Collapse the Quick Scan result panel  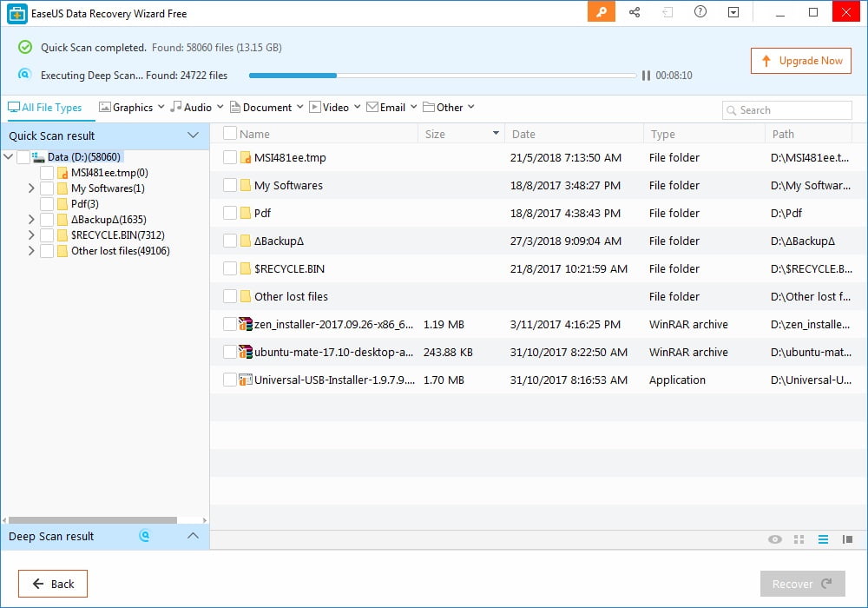click(194, 135)
